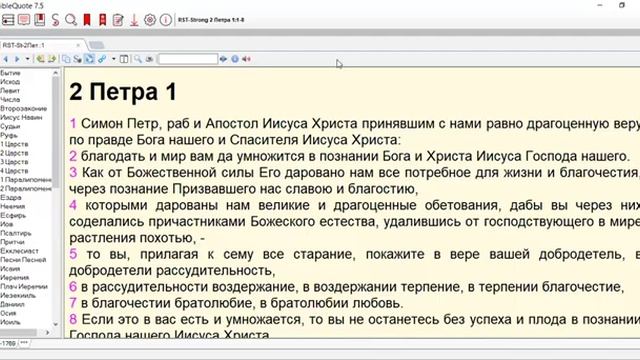This screenshot has height=360, width=640.
Task: Select book Руфь in list
Action: click(x=9, y=136)
